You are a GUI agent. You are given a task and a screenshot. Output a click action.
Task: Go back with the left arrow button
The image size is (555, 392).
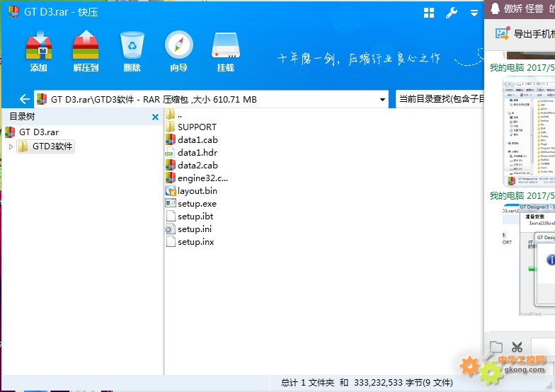[x=24, y=99]
